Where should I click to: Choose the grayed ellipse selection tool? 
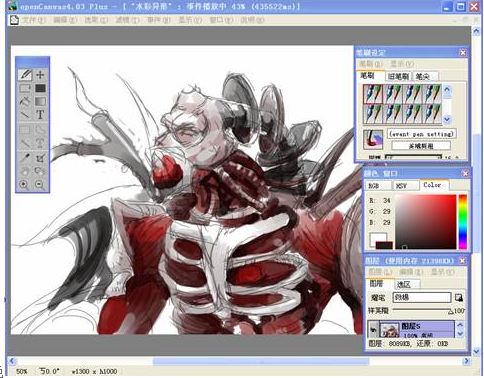tap(40, 129)
